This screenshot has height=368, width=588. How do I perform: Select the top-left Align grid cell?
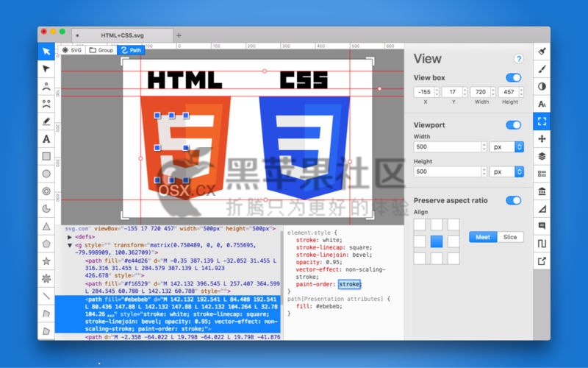click(x=420, y=224)
